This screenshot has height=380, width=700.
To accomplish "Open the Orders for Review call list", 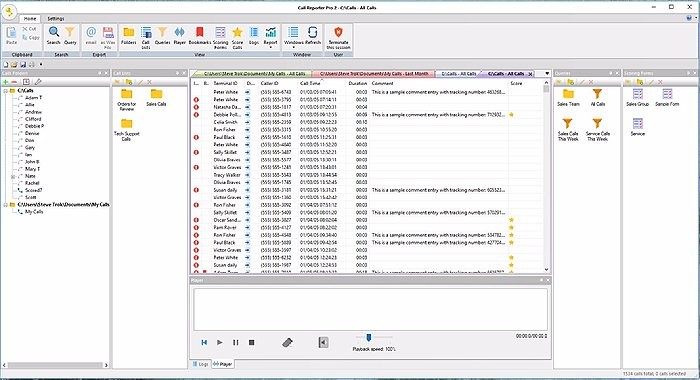I will click(127, 100).
